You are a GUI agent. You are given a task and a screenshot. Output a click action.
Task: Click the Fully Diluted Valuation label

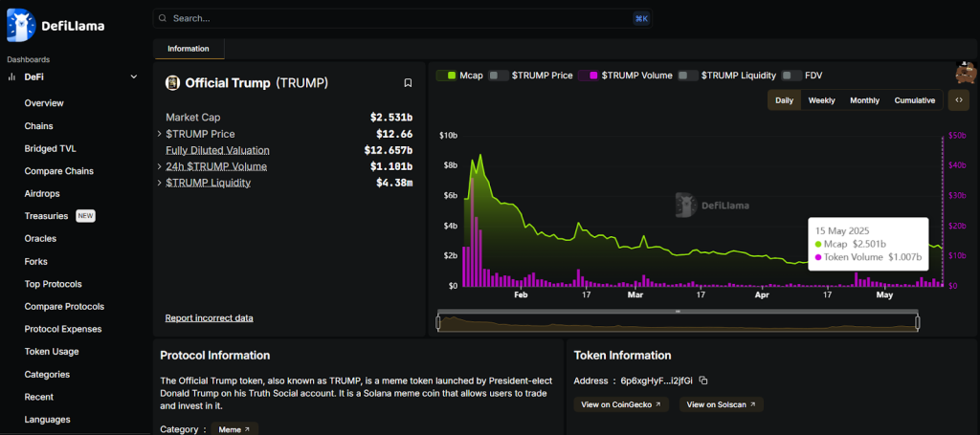[217, 150]
